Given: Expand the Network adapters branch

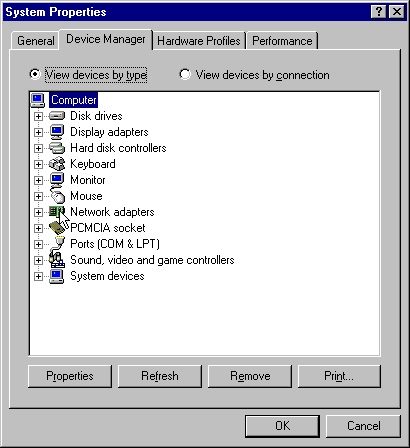Looking at the screenshot, I should click(38, 212).
